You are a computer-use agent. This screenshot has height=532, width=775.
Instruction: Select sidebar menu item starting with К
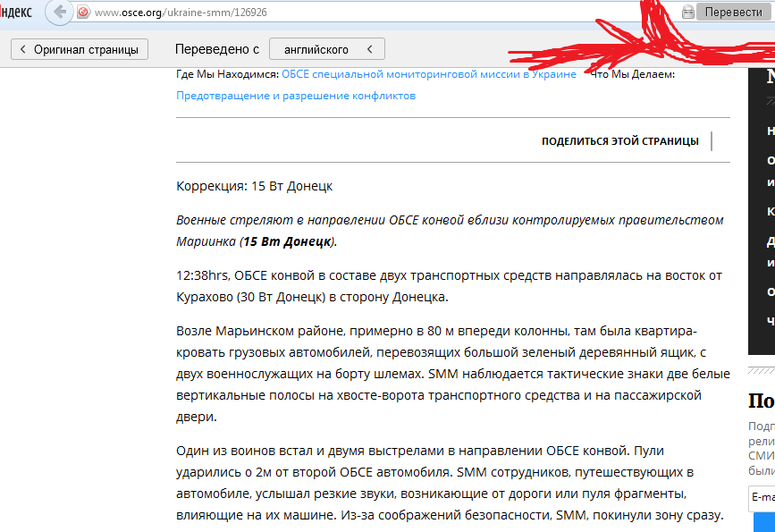pos(770,212)
